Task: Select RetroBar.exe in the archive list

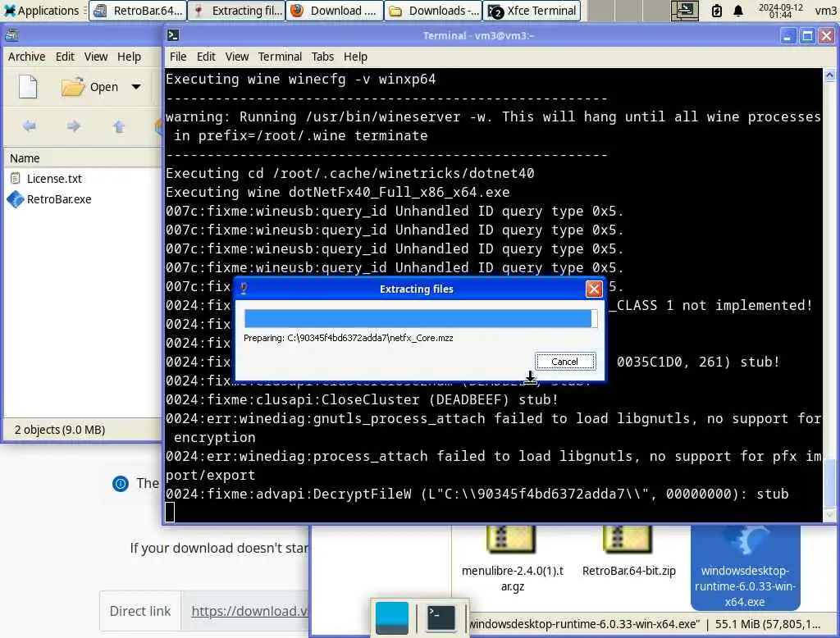Action: click(59, 199)
